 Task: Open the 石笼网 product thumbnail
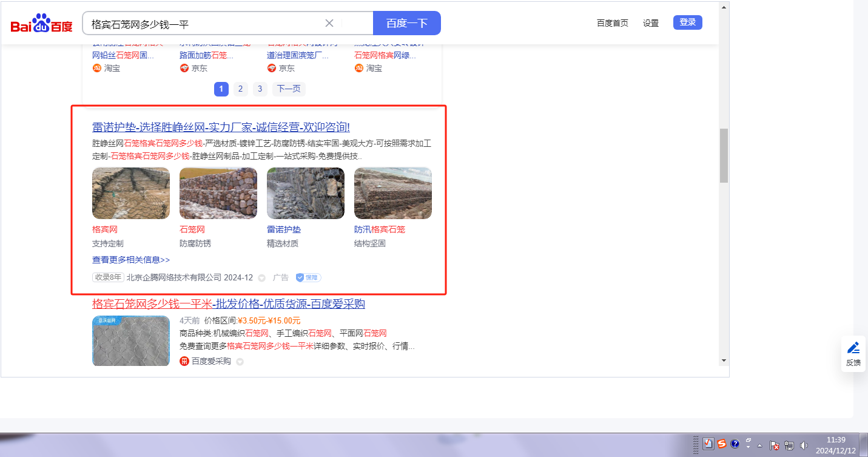(x=218, y=193)
